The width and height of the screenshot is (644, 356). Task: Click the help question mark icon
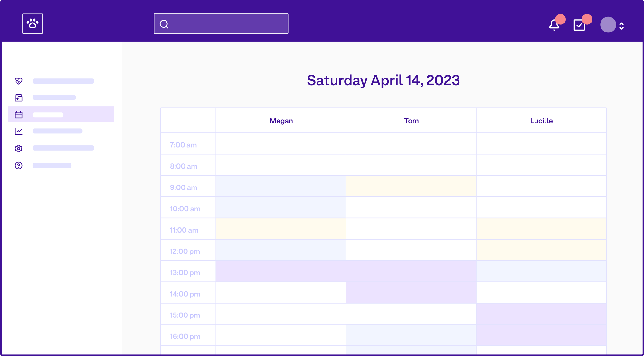point(18,166)
